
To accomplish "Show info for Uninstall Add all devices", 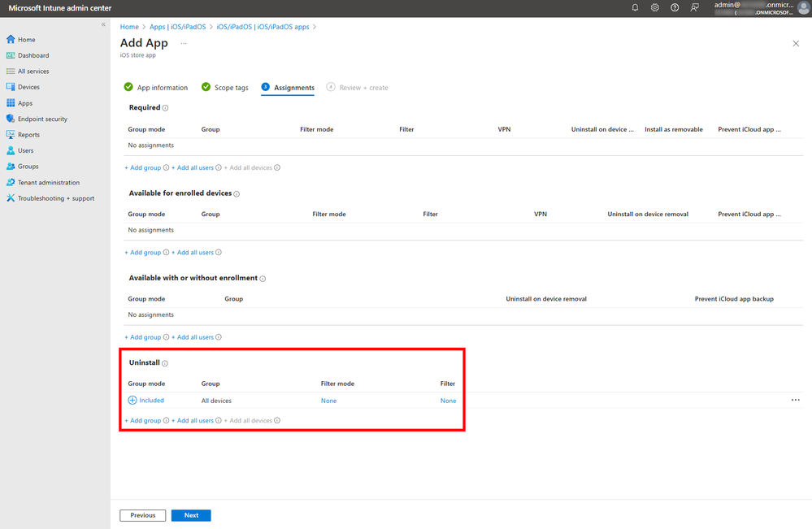I will (x=277, y=421).
